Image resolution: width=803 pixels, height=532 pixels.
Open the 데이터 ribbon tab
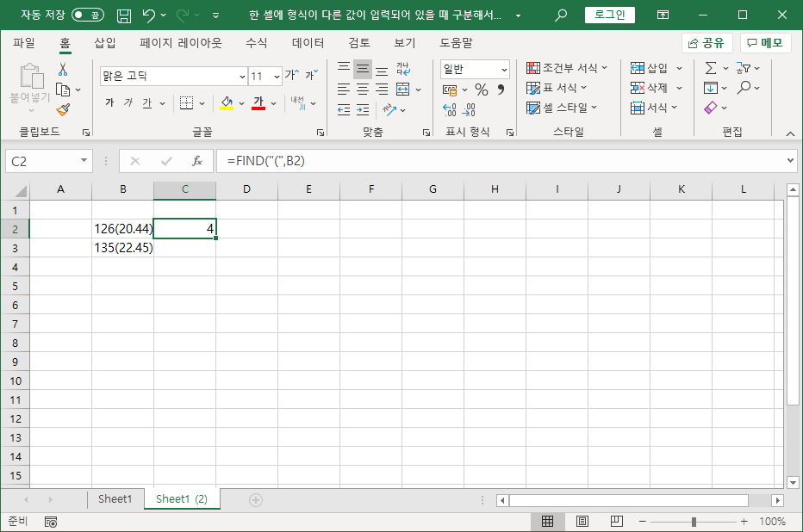click(308, 43)
